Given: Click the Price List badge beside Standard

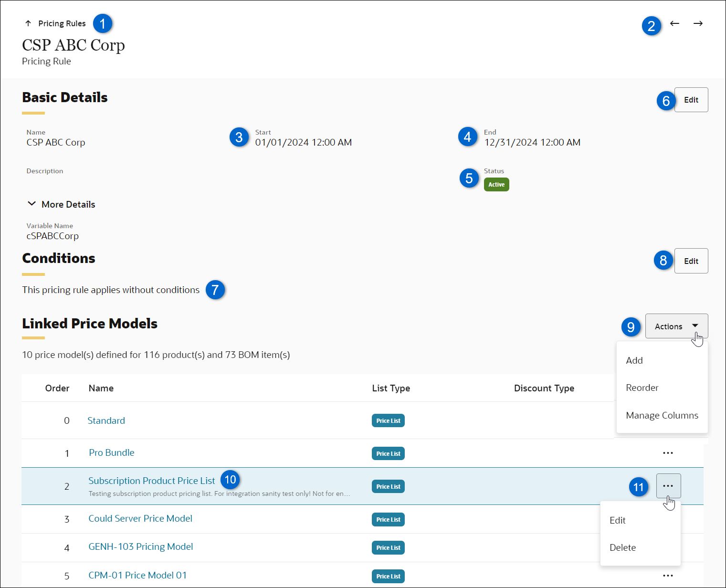Looking at the screenshot, I should 388,420.
